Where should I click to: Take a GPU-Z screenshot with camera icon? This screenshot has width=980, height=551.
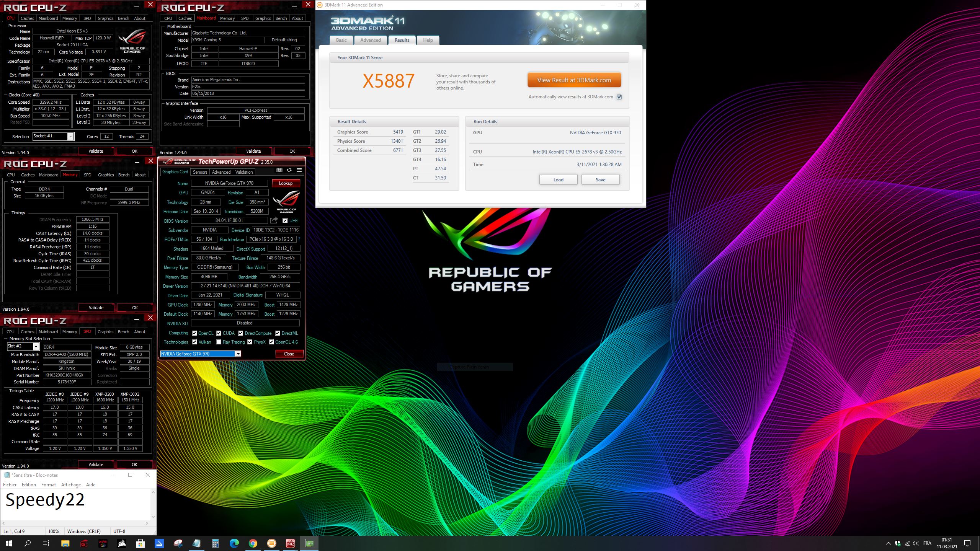tap(279, 170)
